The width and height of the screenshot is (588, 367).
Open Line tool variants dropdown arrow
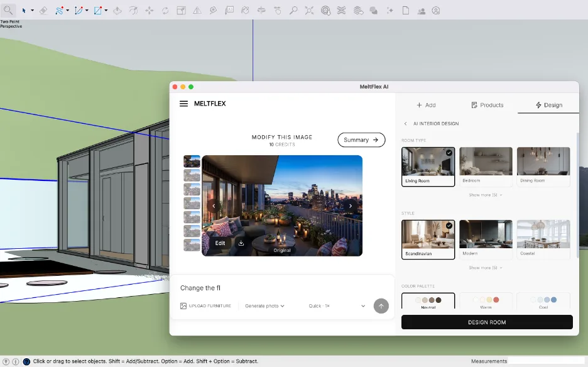(67, 11)
